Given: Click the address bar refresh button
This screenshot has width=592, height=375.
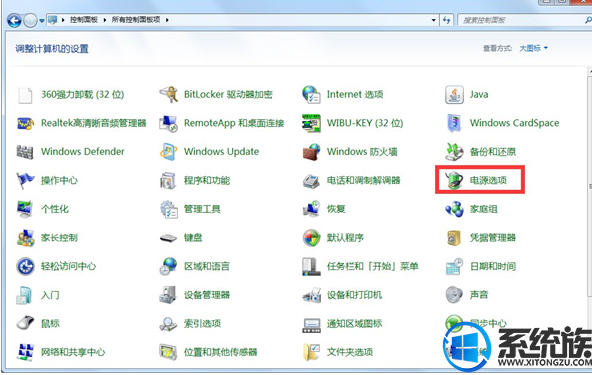Looking at the screenshot, I should coord(446,20).
